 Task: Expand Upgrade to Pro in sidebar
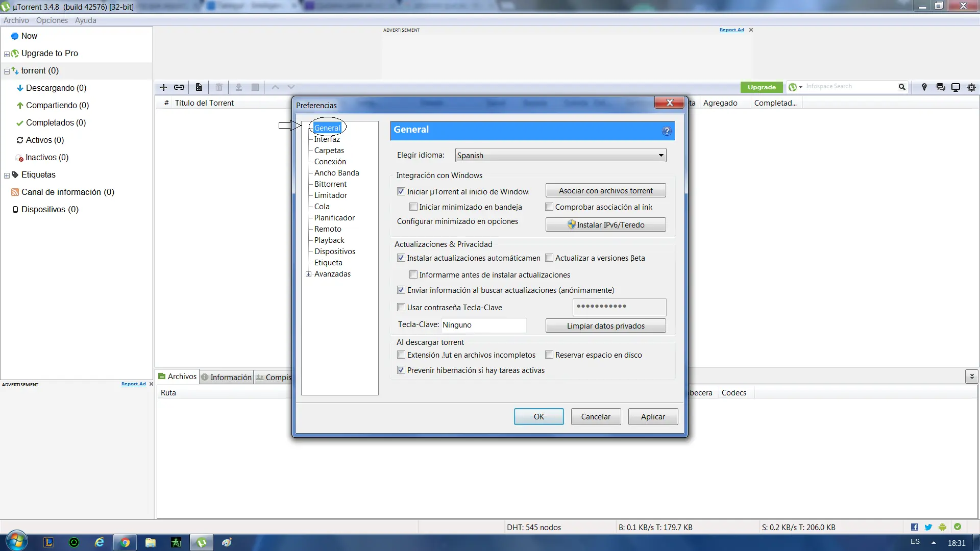[x=7, y=54]
